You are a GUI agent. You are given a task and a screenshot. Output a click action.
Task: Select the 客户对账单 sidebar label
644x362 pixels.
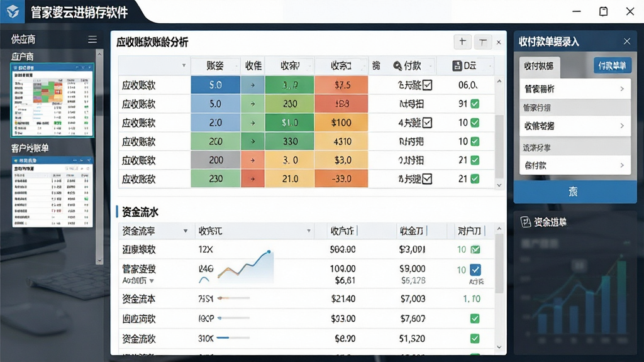[x=30, y=148]
